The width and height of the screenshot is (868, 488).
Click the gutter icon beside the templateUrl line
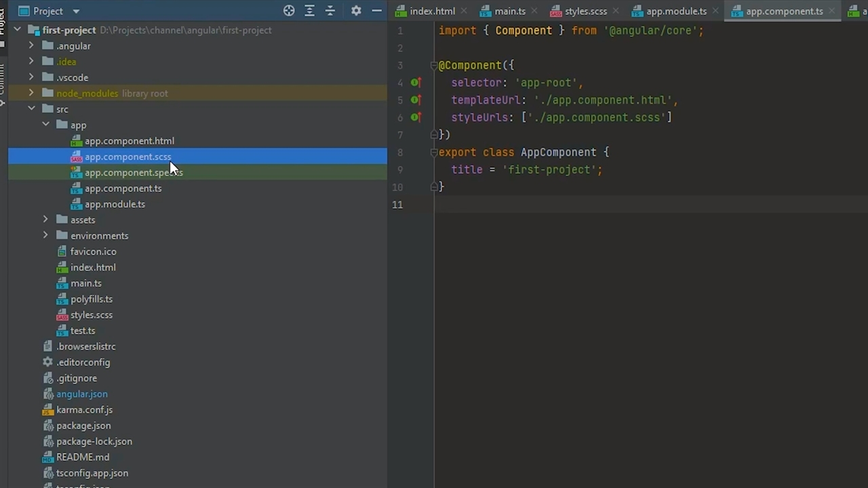pyautogui.click(x=416, y=100)
